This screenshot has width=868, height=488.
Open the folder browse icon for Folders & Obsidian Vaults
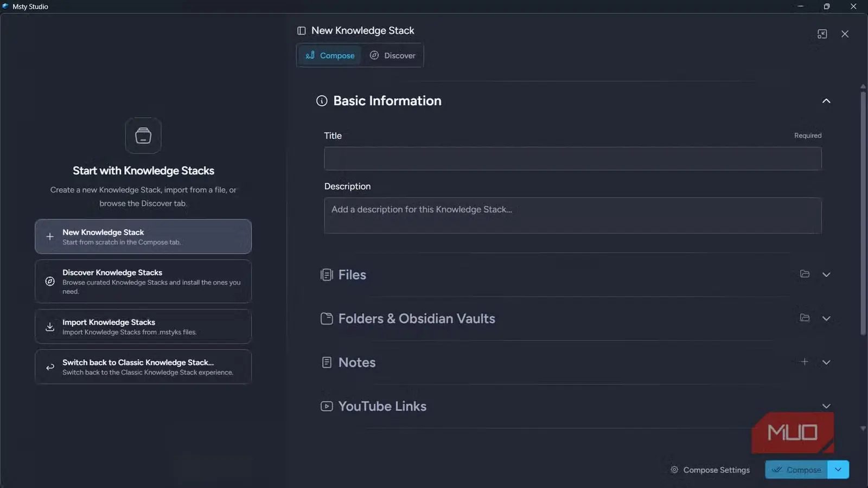[805, 318]
